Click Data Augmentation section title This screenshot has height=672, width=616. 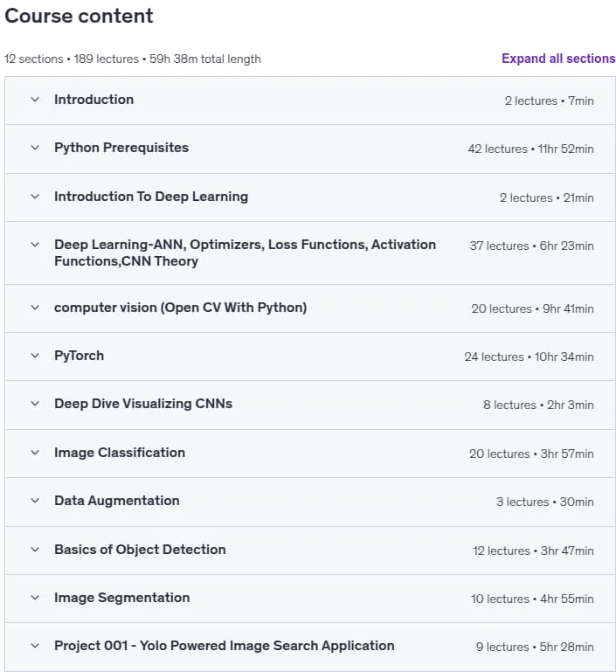point(116,501)
